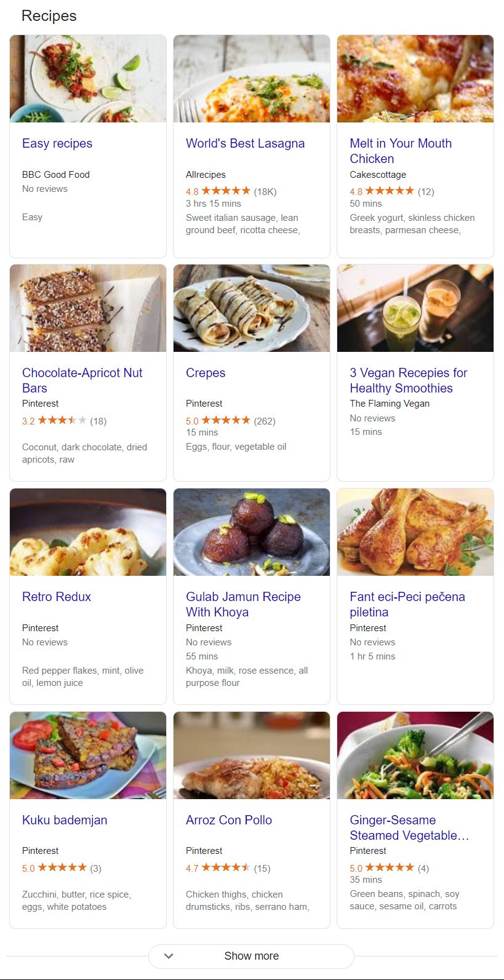This screenshot has height=980, width=504.
Task: Click the crepes plate photo
Action: [252, 308]
